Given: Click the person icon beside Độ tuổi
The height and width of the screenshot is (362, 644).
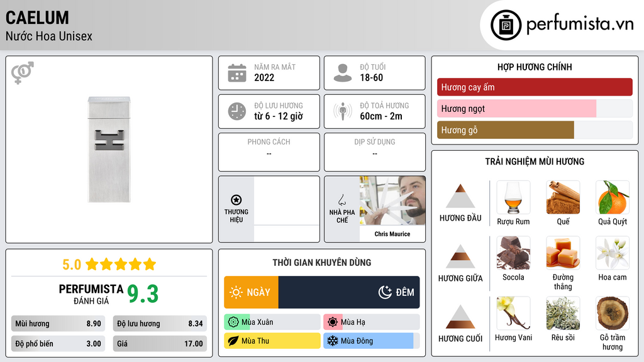Looking at the screenshot, I should pos(343,73).
